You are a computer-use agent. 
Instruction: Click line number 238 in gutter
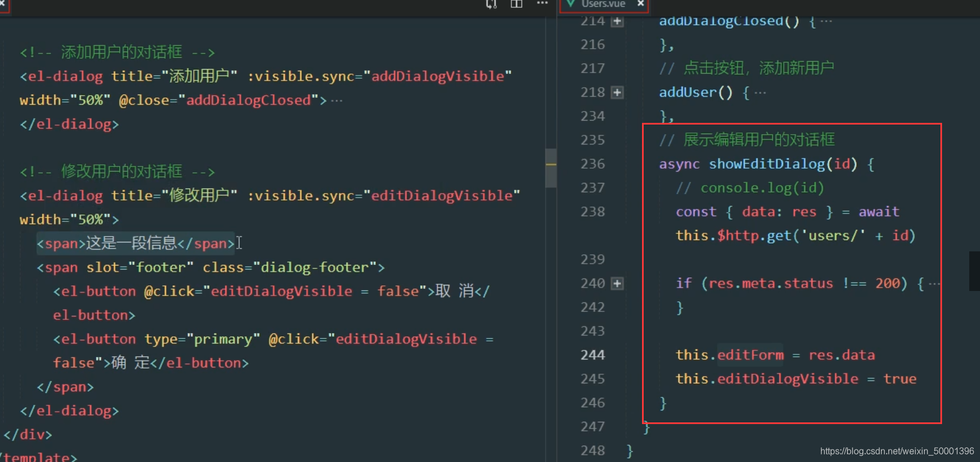pos(593,212)
